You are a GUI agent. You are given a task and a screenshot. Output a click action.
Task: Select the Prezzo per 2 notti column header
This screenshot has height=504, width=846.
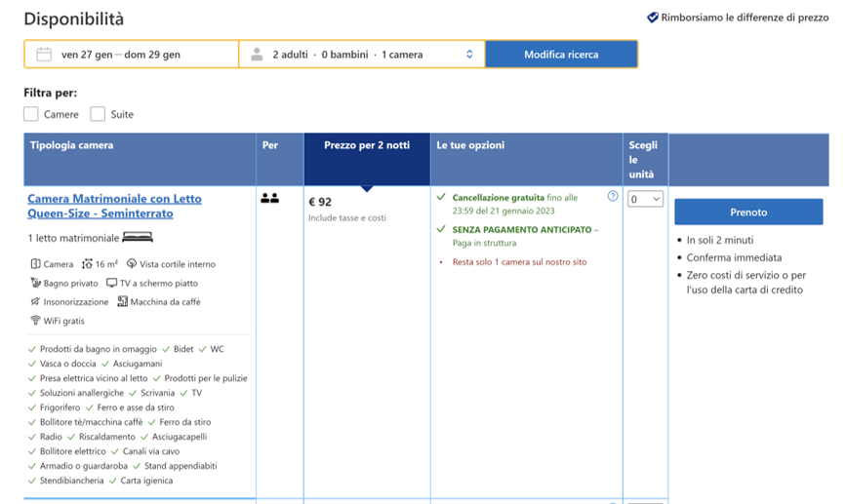tap(366, 145)
